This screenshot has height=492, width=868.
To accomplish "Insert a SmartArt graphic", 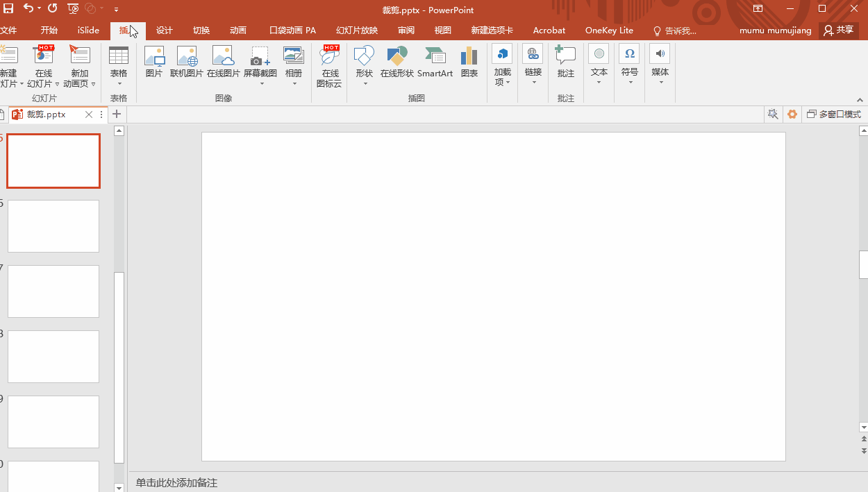I will (435, 62).
